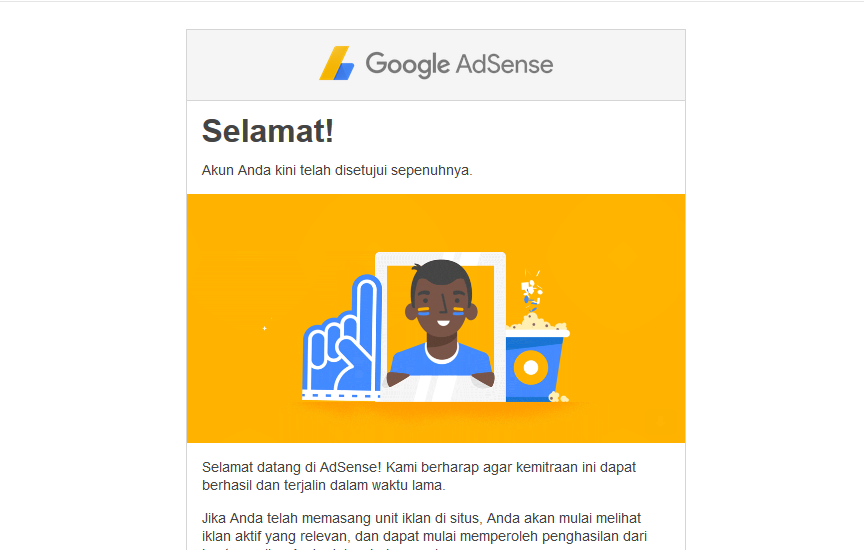Image resolution: width=864 pixels, height=550 pixels.
Task: Click the small white sparkle on orange banner
Action: tap(264, 328)
